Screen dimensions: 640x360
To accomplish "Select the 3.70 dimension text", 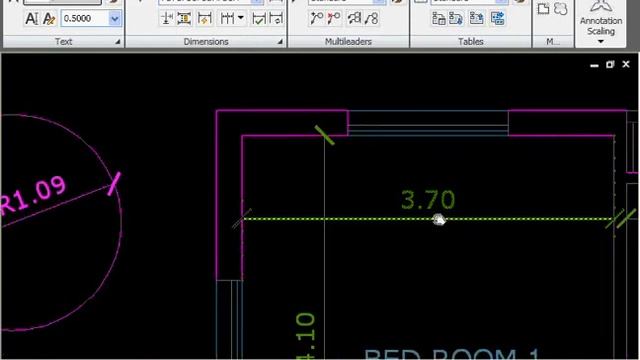I will click(428, 200).
